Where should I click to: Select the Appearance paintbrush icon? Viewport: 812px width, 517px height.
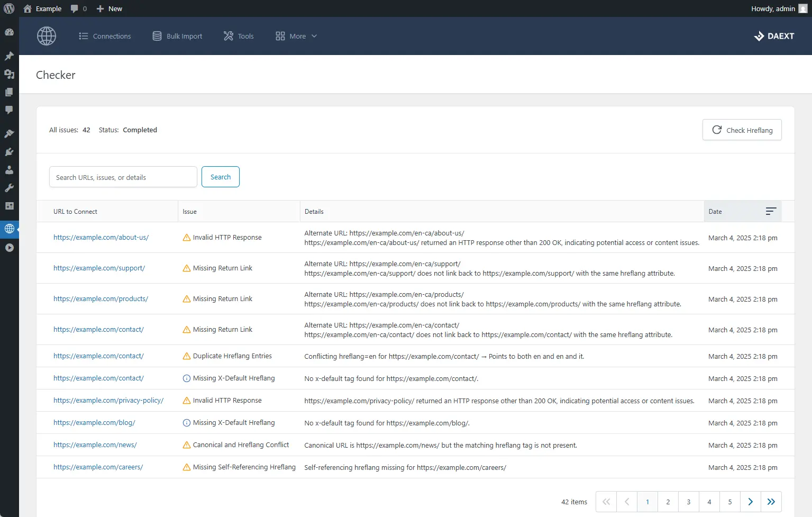(9, 133)
